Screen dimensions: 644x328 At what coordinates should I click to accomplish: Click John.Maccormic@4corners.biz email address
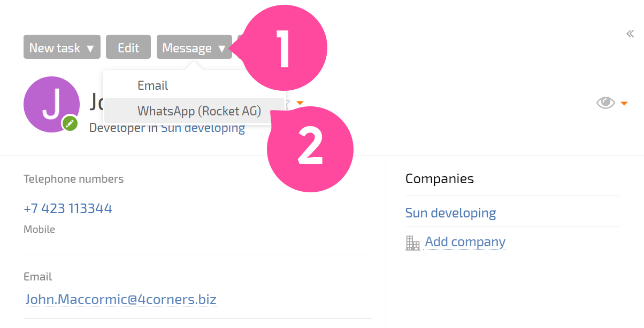(x=121, y=299)
